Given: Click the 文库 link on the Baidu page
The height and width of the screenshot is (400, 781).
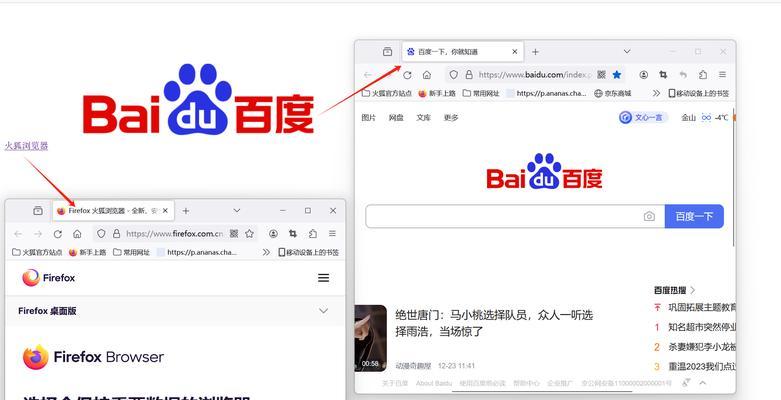Looking at the screenshot, I should tap(423, 118).
